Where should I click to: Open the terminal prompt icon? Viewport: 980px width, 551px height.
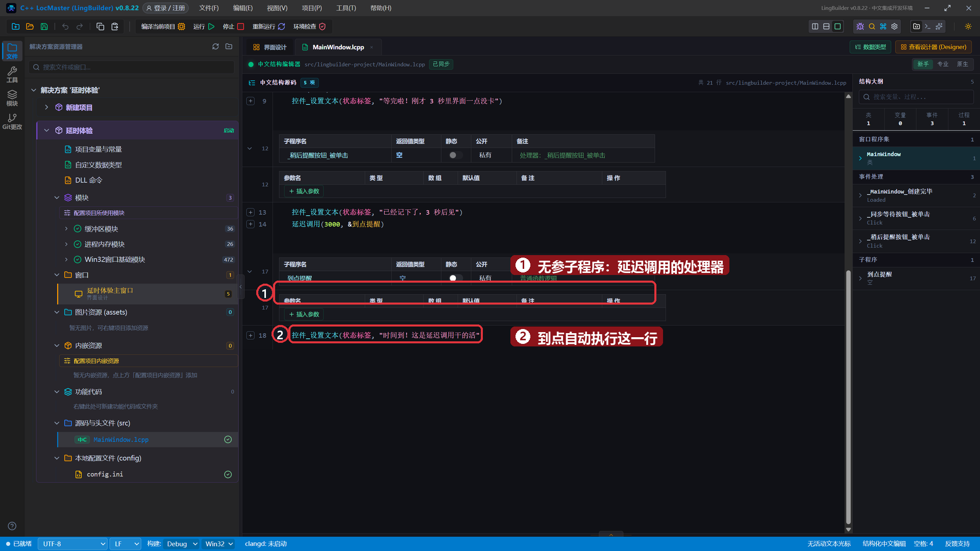pyautogui.click(x=927, y=27)
